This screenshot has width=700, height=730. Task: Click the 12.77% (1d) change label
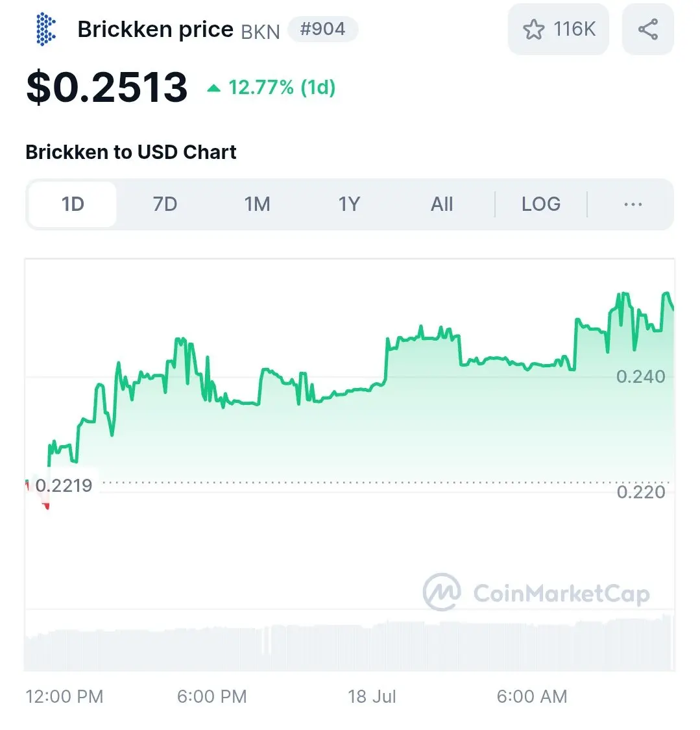[282, 88]
